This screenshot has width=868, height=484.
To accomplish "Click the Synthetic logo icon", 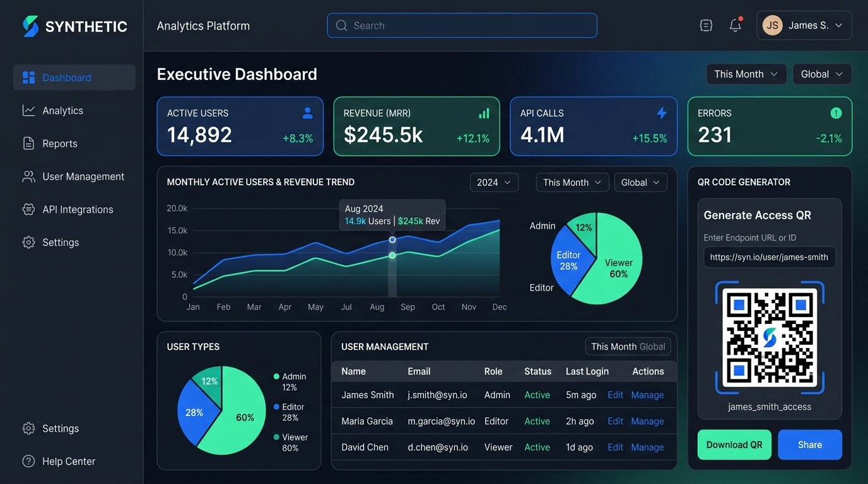I will [30, 26].
